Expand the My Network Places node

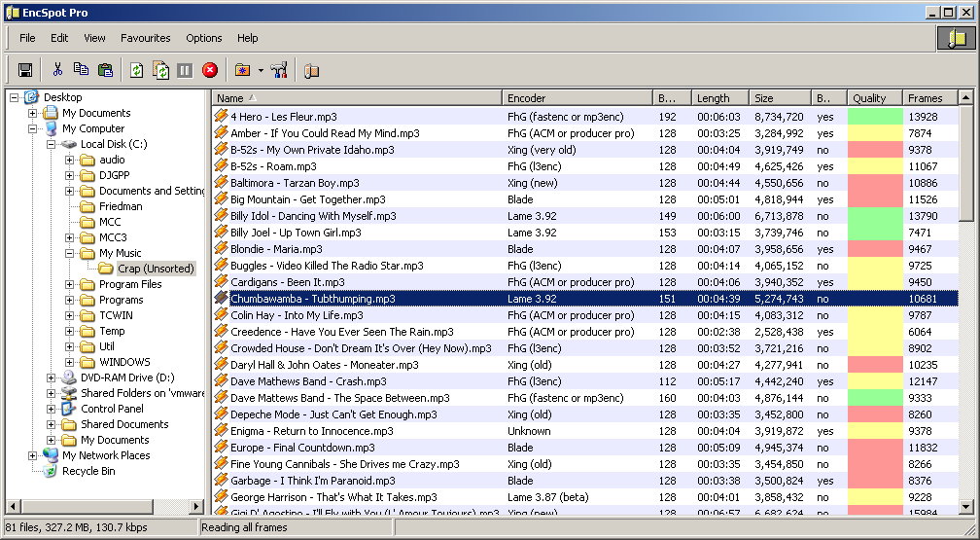pyautogui.click(x=32, y=455)
